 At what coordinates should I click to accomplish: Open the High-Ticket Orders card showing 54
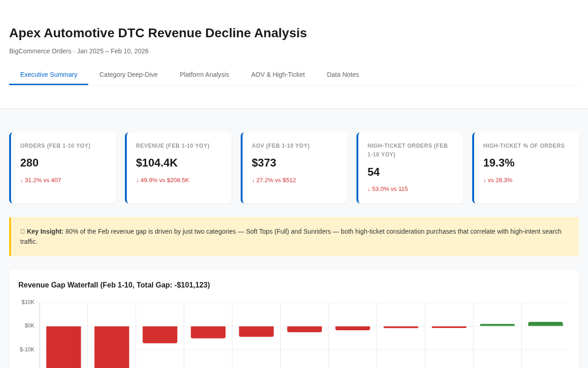point(410,168)
